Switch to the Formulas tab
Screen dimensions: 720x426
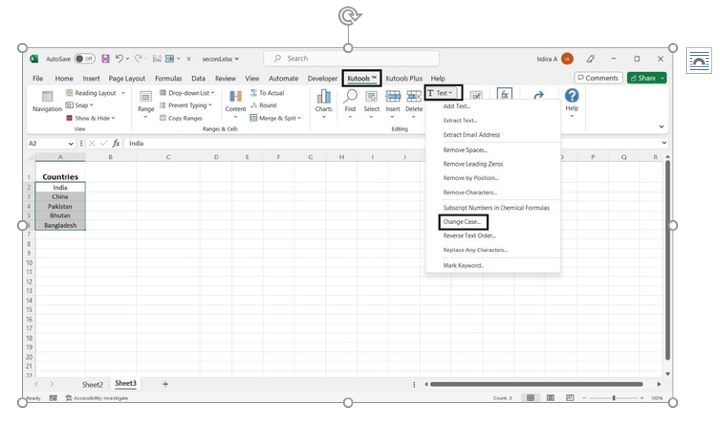pos(169,78)
